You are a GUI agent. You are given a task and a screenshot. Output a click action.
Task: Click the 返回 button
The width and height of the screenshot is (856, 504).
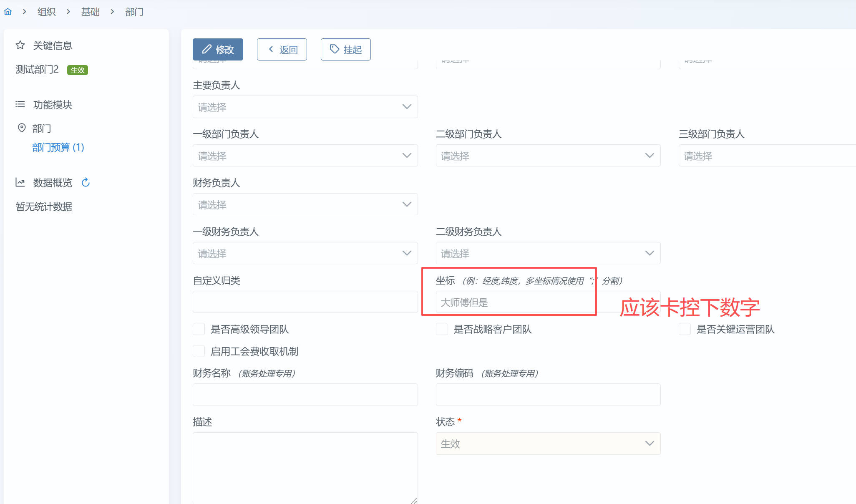[282, 50]
